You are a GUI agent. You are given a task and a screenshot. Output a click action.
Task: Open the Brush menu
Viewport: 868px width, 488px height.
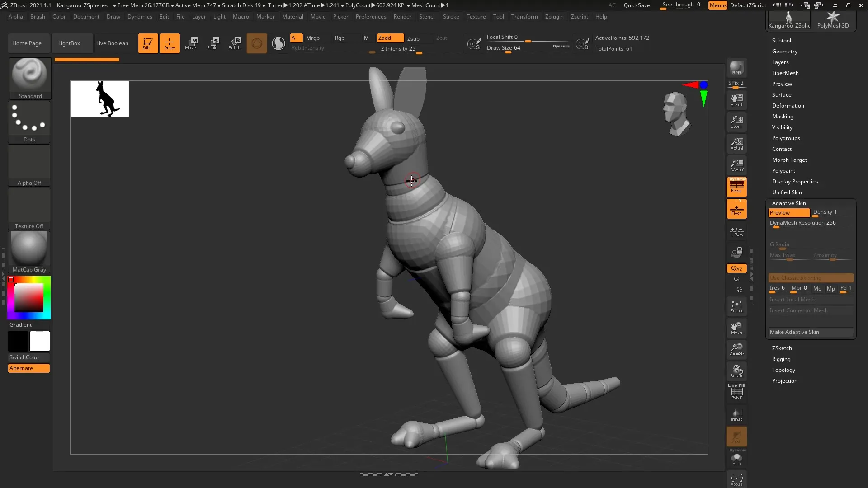[38, 17]
